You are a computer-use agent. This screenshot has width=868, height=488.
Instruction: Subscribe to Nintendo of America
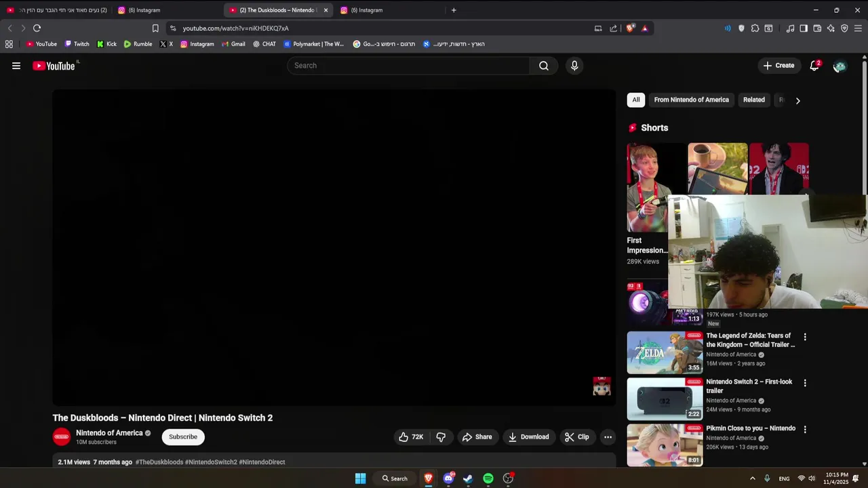(183, 437)
